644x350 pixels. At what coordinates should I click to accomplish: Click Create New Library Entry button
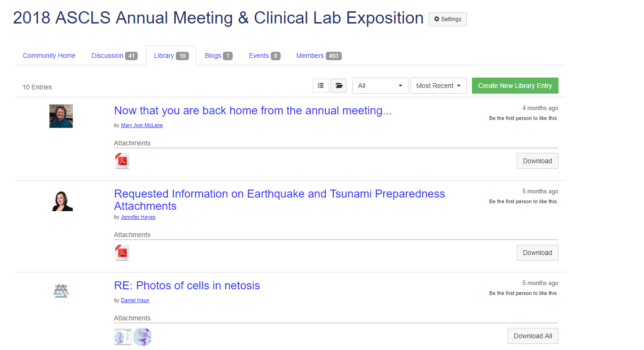(x=515, y=86)
